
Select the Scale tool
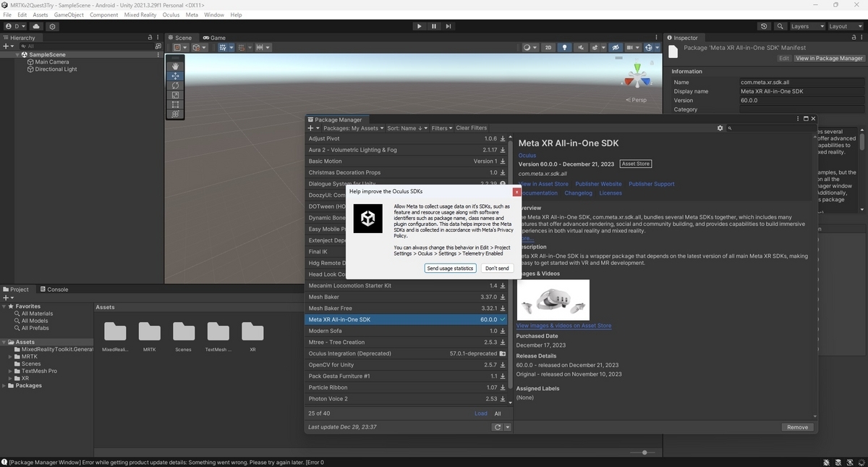pyautogui.click(x=175, y=95)
